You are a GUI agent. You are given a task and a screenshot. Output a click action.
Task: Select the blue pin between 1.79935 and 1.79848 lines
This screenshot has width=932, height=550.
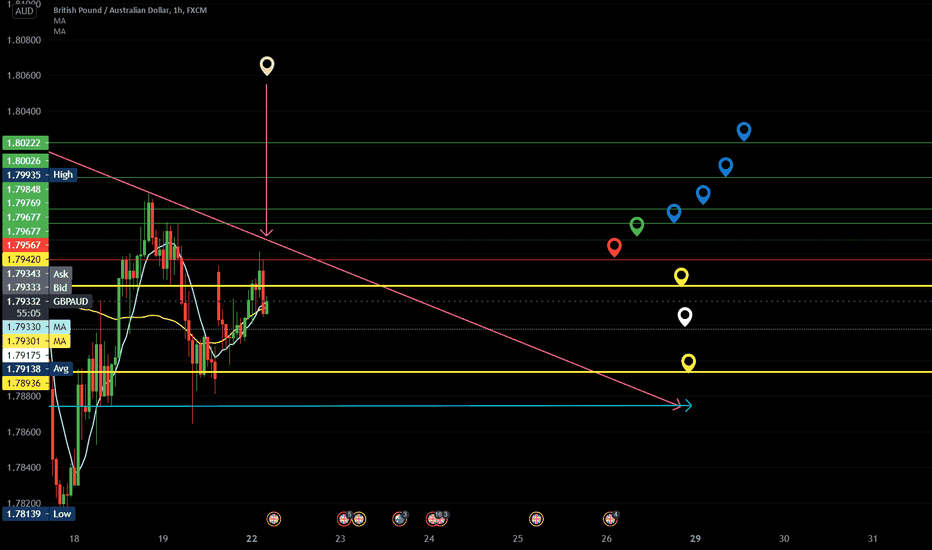(703, 194)
